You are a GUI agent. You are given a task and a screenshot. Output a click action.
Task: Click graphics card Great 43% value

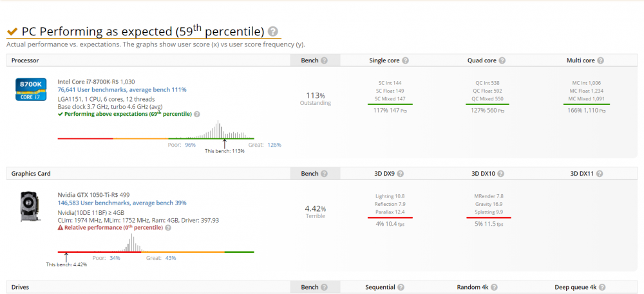tap(171, 259)
